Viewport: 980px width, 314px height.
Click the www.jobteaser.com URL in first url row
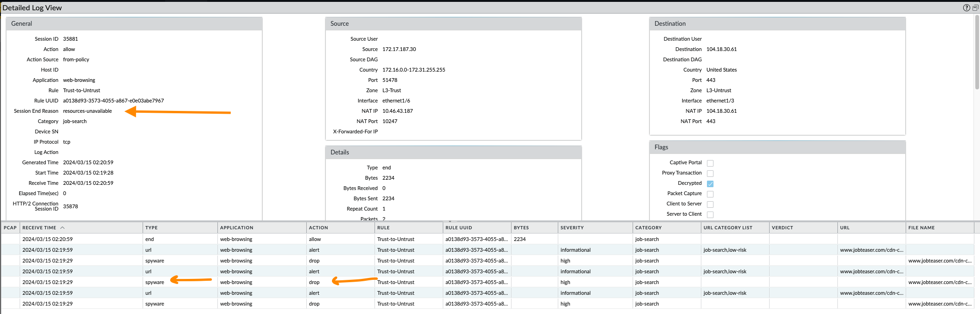pyautogui.click(x=871, y=250)
